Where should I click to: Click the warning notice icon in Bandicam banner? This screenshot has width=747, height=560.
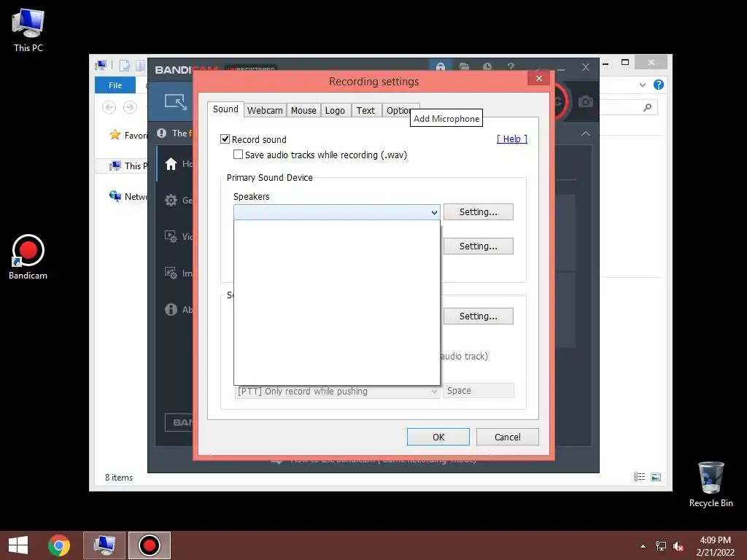point(161,133)
